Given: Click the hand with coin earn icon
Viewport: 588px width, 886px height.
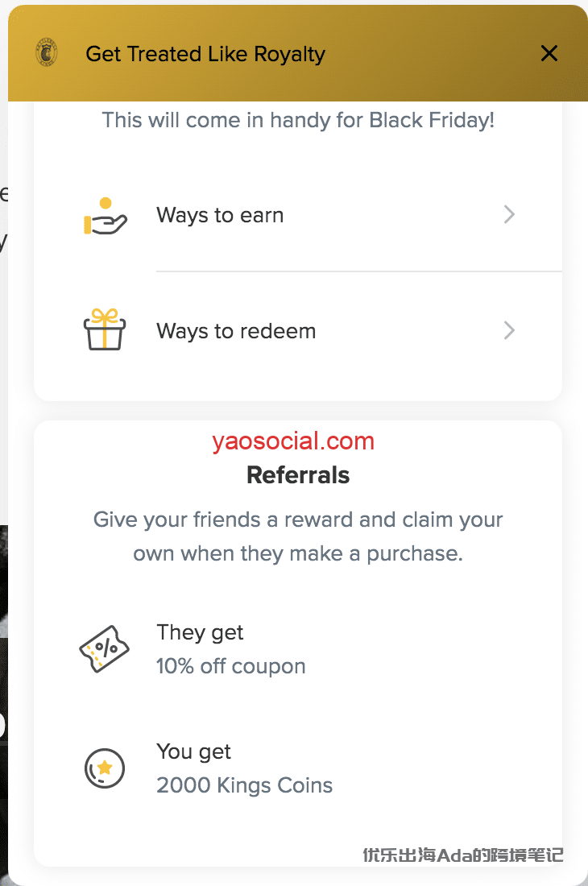Looking at the screenshot, I should click(x=105, y=216).
